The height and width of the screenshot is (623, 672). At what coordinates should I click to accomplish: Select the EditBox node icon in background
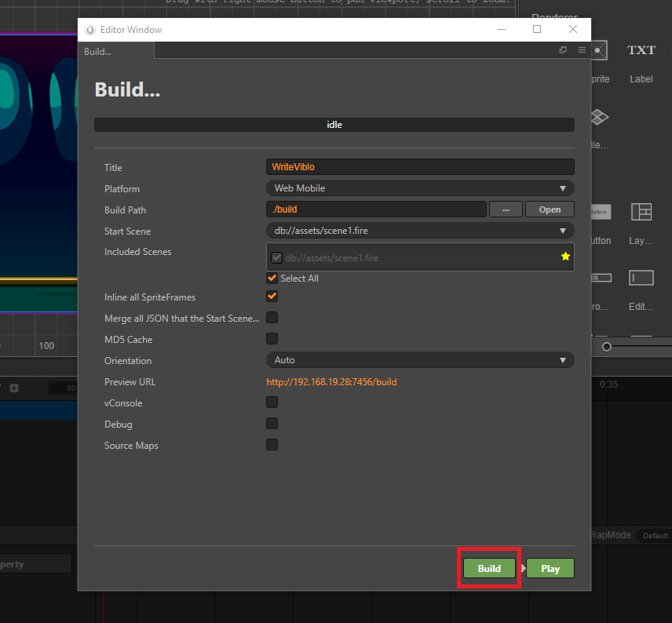(641, 278)
